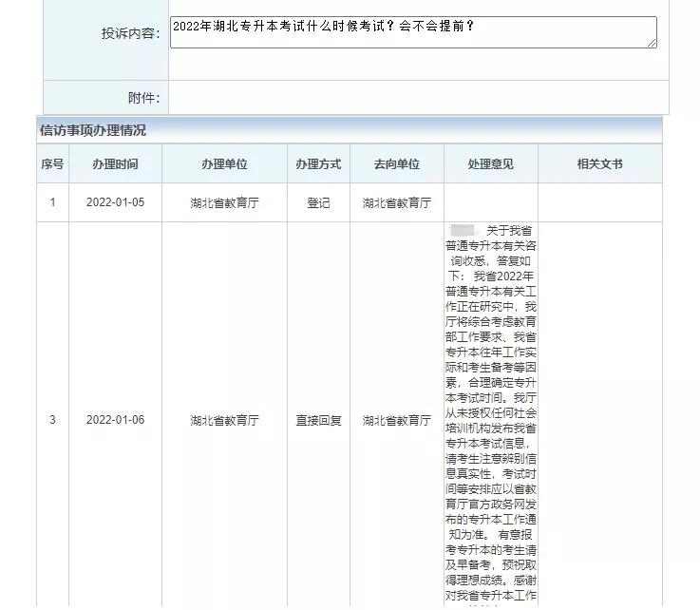The width and height of the screenshot is (700, 610).
Task: Grab the text area resize handle corner
Action: [x=653, y=43]
